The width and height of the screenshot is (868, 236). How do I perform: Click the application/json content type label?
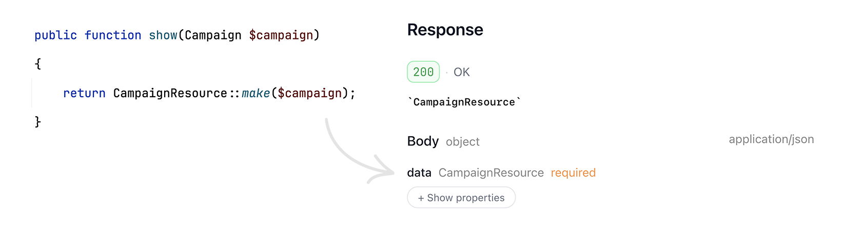pos(771,139)
